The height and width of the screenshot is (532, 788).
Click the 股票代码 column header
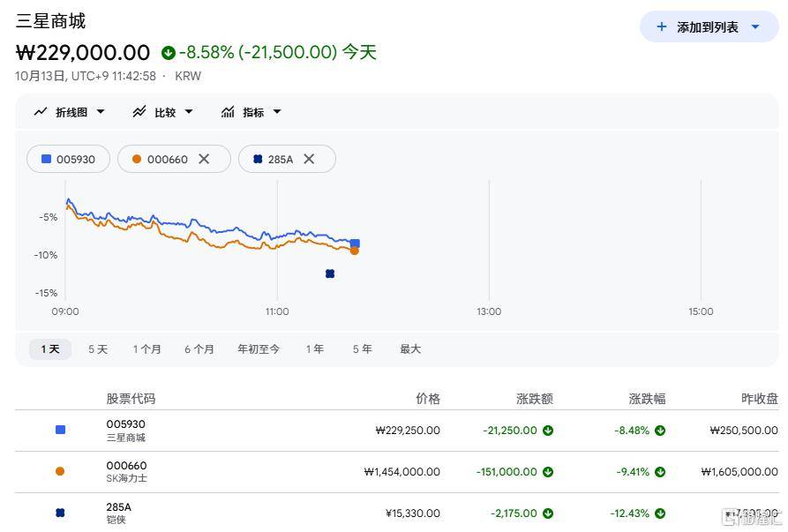click(x=131, y=399)
